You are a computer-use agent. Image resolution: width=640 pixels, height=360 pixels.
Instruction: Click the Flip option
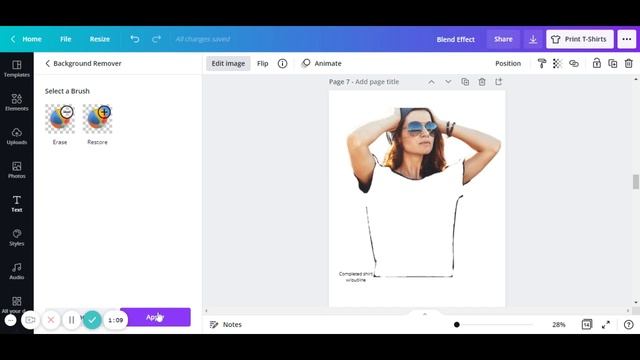pos(262,63)
